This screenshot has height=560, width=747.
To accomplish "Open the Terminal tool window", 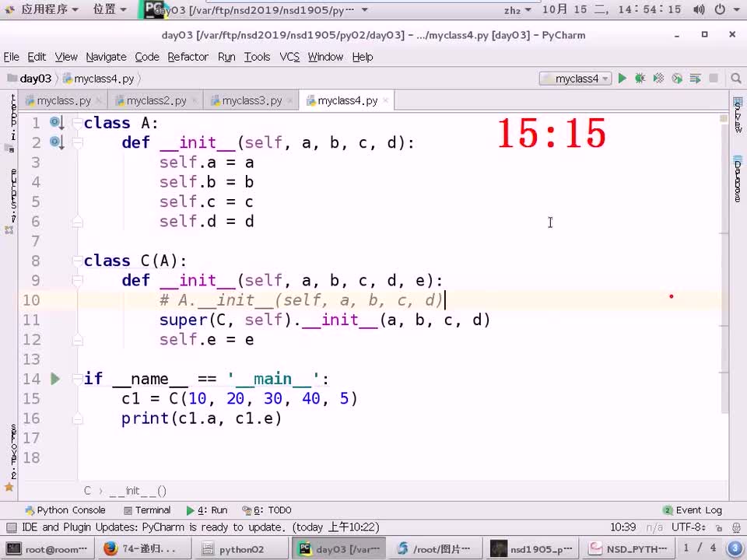I will pyautogui.click(x=147, y=510).
